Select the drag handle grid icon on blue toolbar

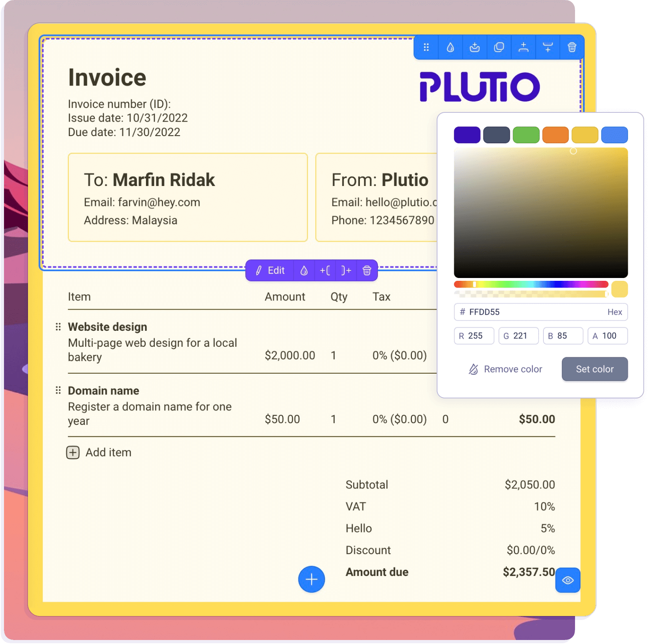point(426,47)
